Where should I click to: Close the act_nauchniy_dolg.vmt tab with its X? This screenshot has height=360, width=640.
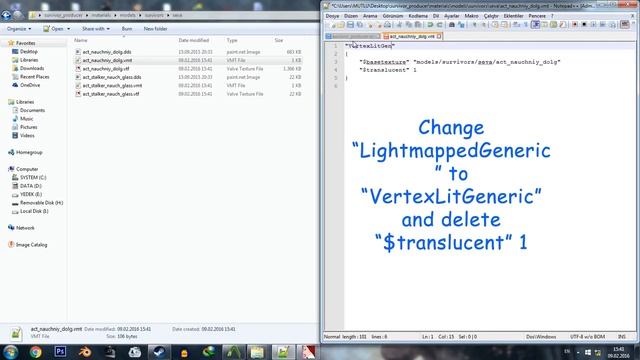pos(439,36)
